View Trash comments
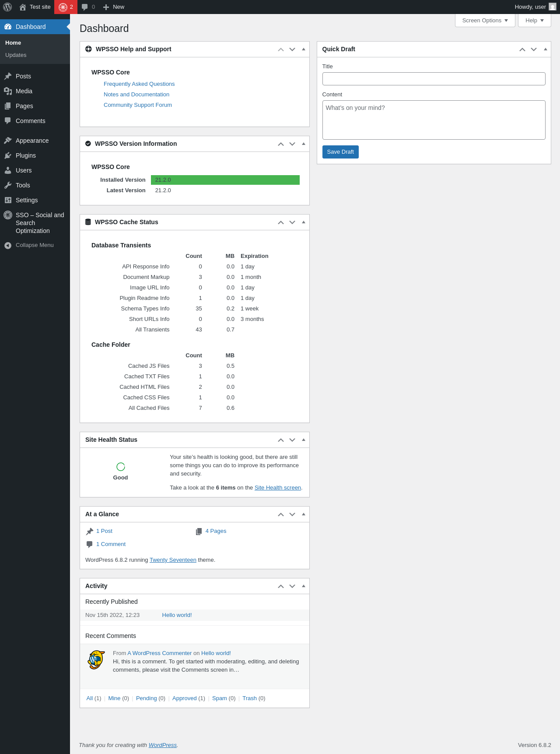Viewport: 560px width, 754px height. [x=249, y=698]
